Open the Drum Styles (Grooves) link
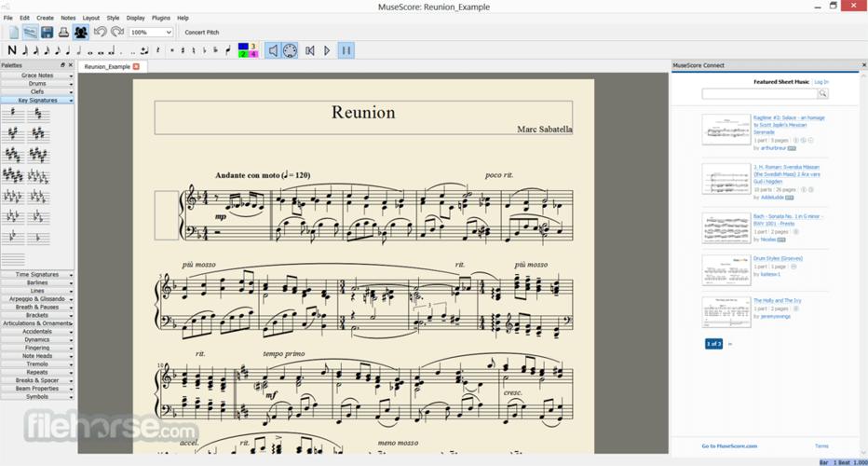The width and height of the screenshot is (868, 466). 778,258
